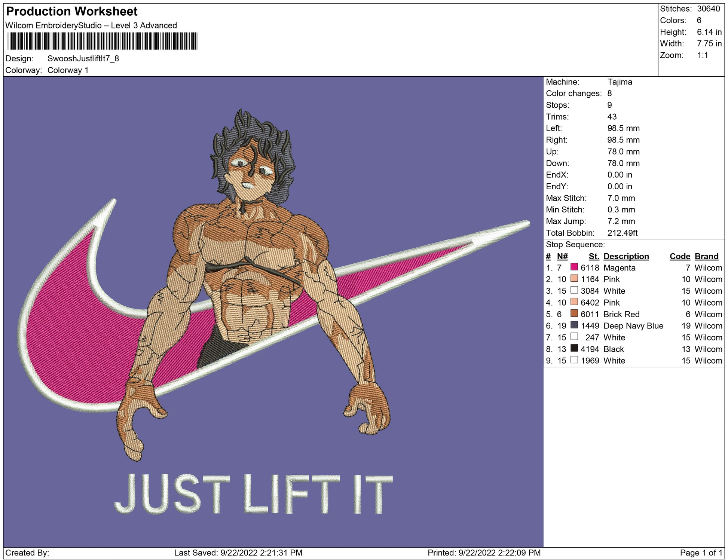The width and height of the screenshot is (728, 560).
Task: Click the St. column header
Action: [594, 256]
